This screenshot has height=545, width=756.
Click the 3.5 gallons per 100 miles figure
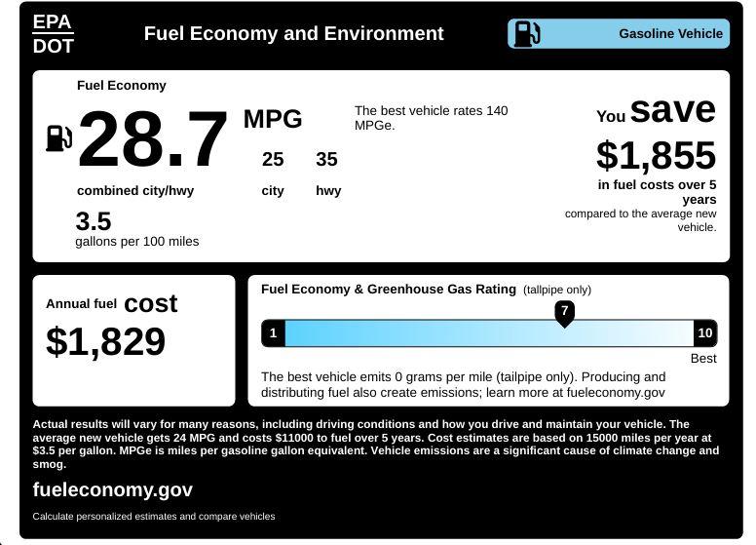[x=94, y=221]
